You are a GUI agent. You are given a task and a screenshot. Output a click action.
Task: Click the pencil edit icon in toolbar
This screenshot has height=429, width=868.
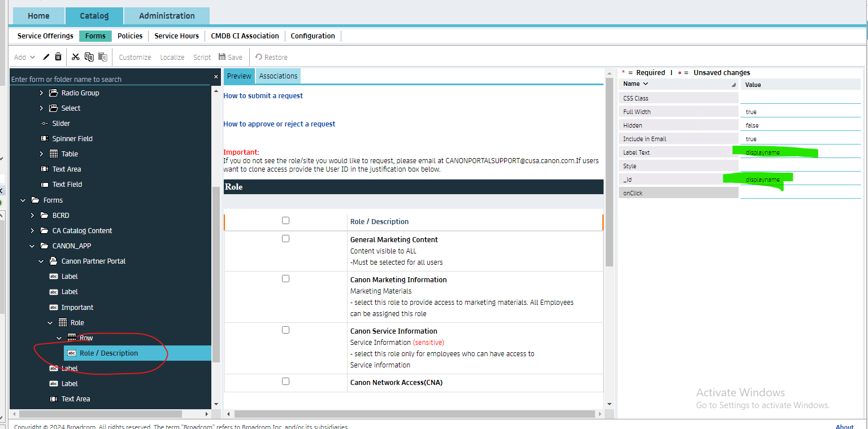[x=46, y=57]
